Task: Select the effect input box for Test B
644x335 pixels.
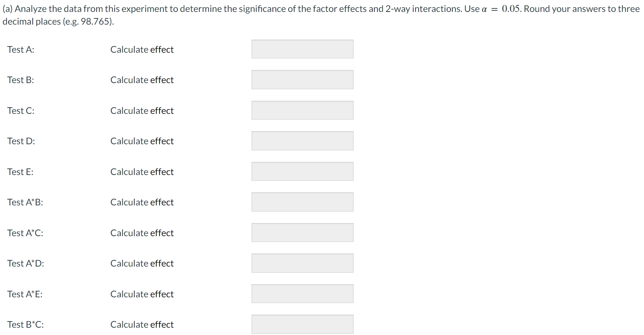Action: click(x=302, y=80)
